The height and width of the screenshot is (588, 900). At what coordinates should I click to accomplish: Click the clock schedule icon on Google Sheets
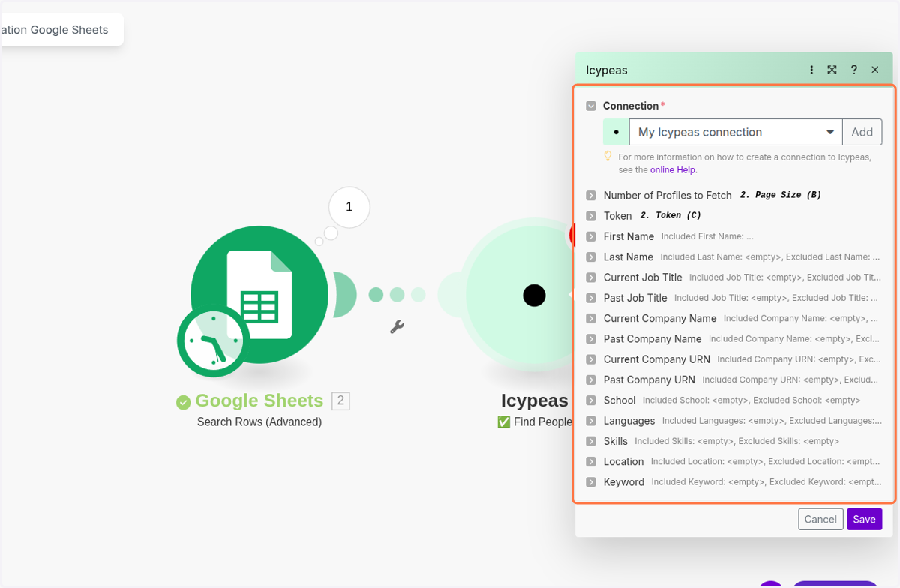tap(213, 342)
